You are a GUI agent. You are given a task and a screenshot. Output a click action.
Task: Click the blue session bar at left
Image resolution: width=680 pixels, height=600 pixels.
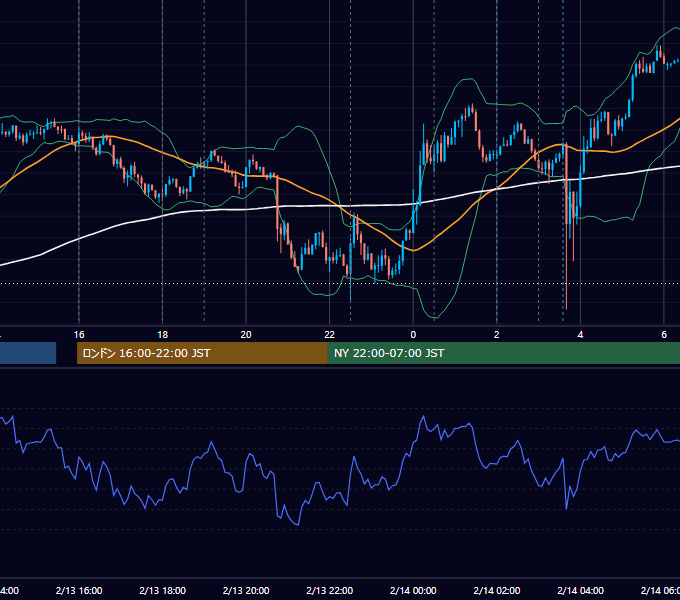pos(28,353)
